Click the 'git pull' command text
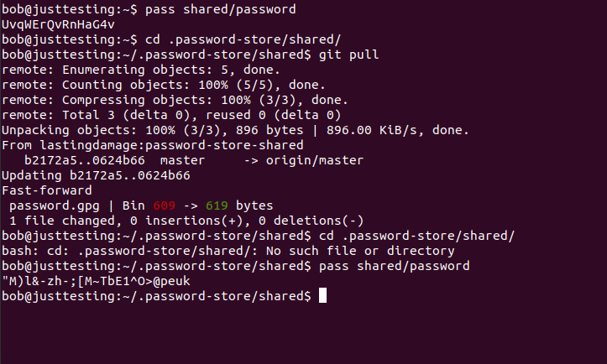This screenshot has width=607, height=364. (348, 55)
